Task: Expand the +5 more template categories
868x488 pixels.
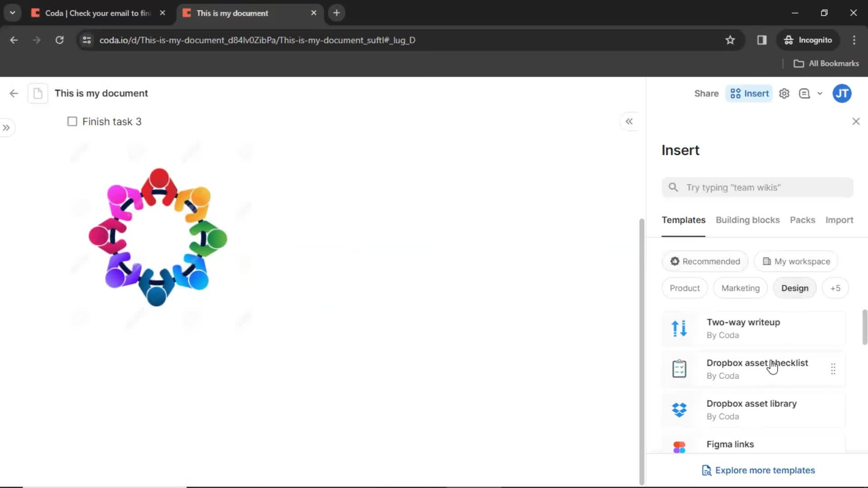Action: pyautogui.click(x=835, y=288)
